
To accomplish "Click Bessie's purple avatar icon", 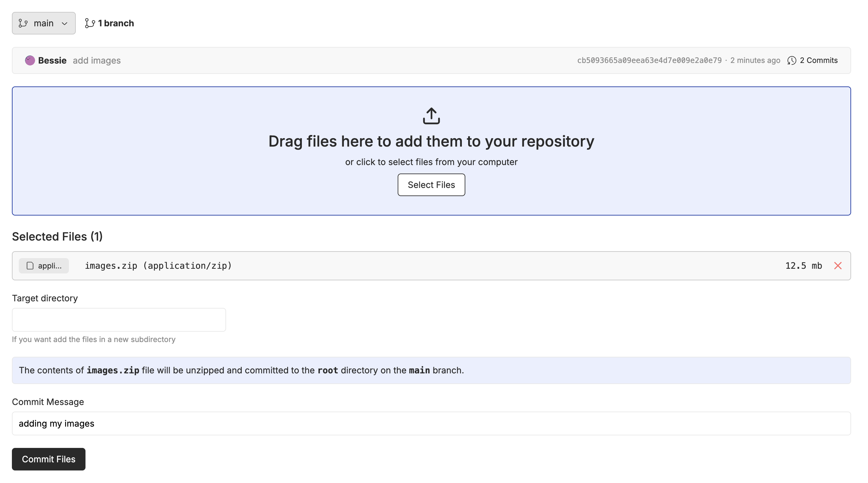I will 30,60.
